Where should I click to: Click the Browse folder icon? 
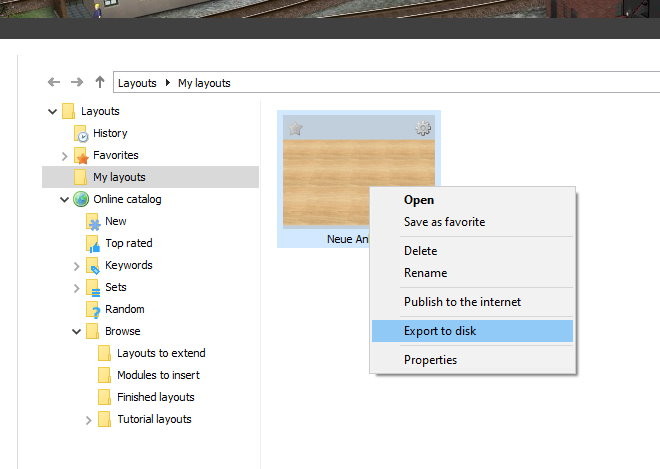tap(92, 331)
